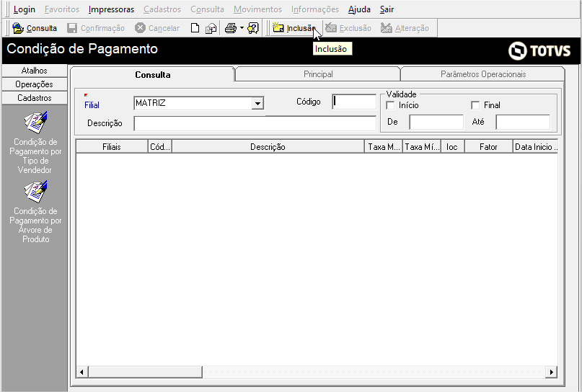Focus the Até date field
Viewport: 582px width, 392px height.
(x=523, y=122)
